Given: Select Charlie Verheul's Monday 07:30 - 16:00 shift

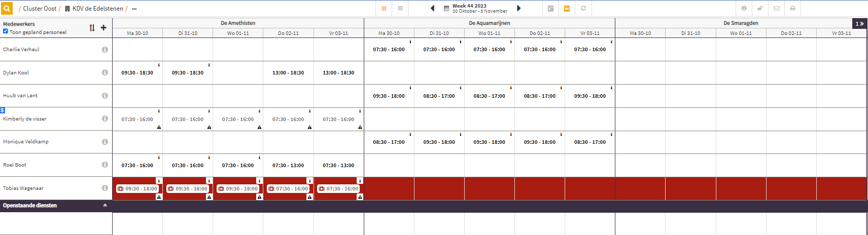Looking at the screenshot, I should click(x=389, y=50).
